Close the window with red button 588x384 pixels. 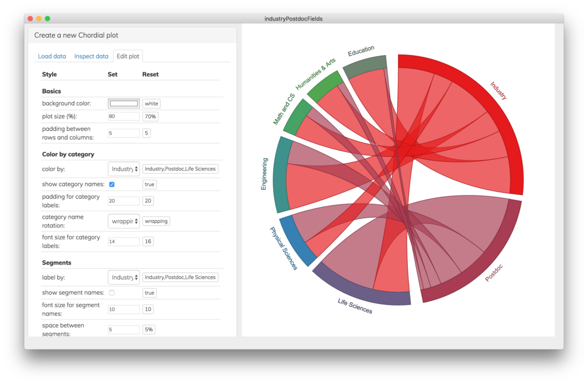pos(30,19)
